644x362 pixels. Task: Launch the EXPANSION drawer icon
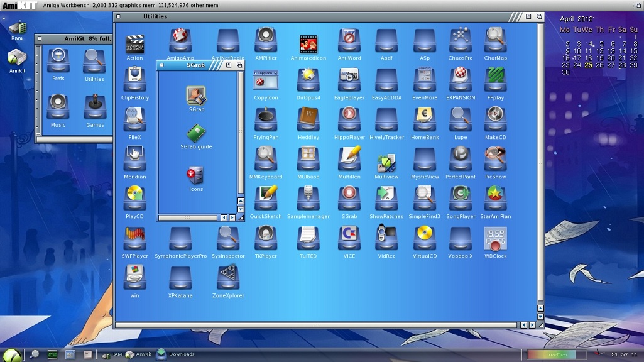click(x=461, y=80)
